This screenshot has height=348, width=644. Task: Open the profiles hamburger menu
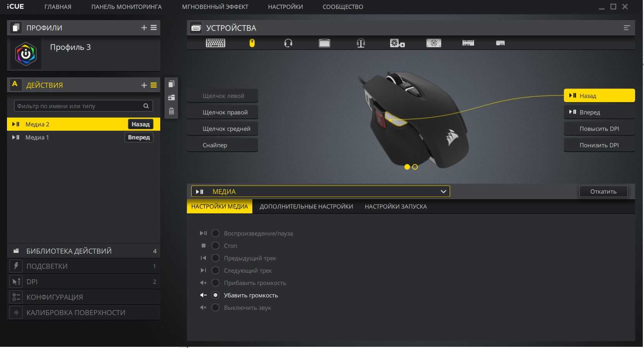(154, 28)
